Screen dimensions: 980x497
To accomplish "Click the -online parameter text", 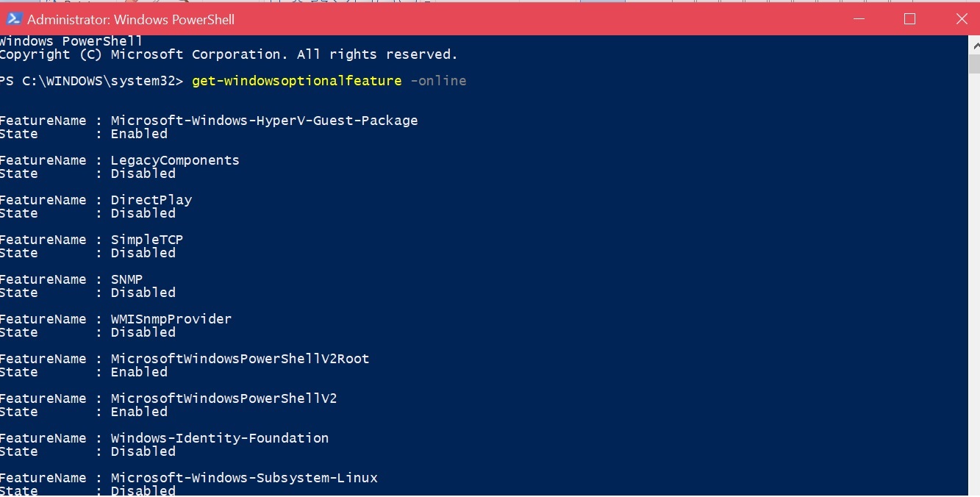I will click(x=438, y=81).
